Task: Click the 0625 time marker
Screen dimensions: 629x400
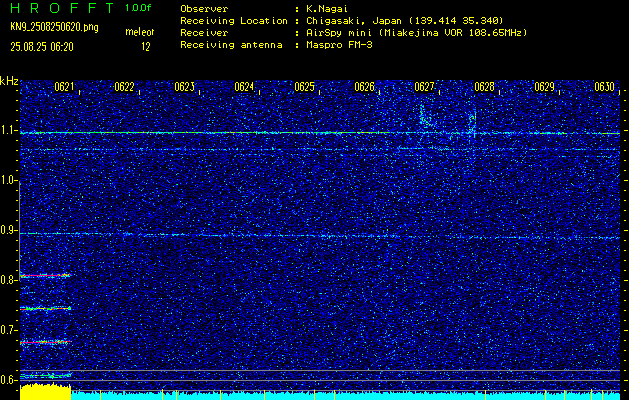Action: pos(304,87)
